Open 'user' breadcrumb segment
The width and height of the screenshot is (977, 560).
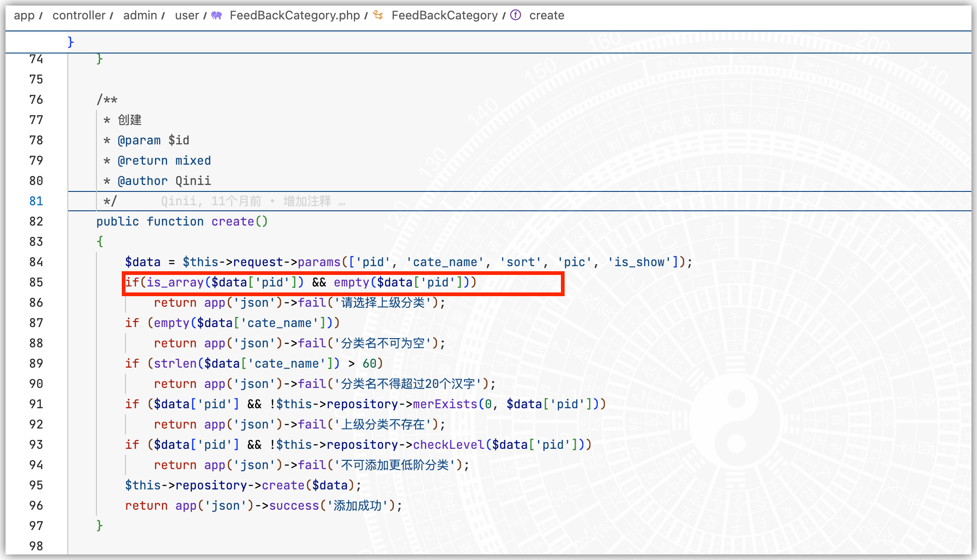click(x=187, y=15)
